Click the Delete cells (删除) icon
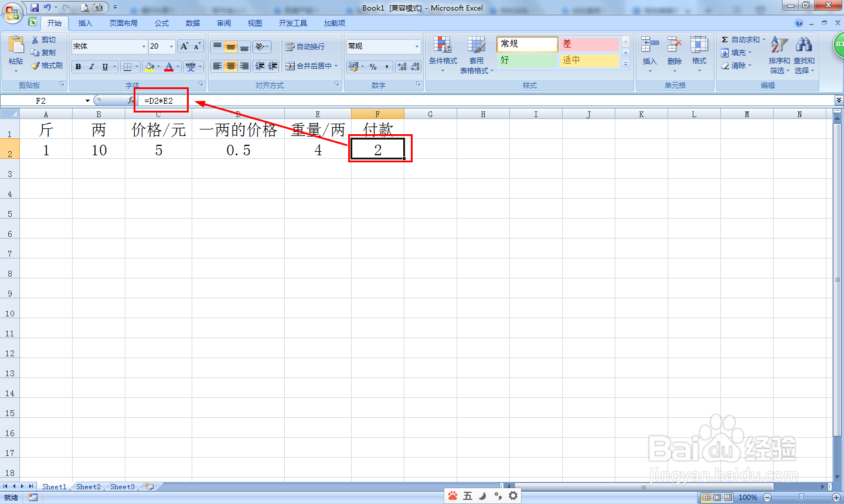844x504 pixels. pos(675,45)
